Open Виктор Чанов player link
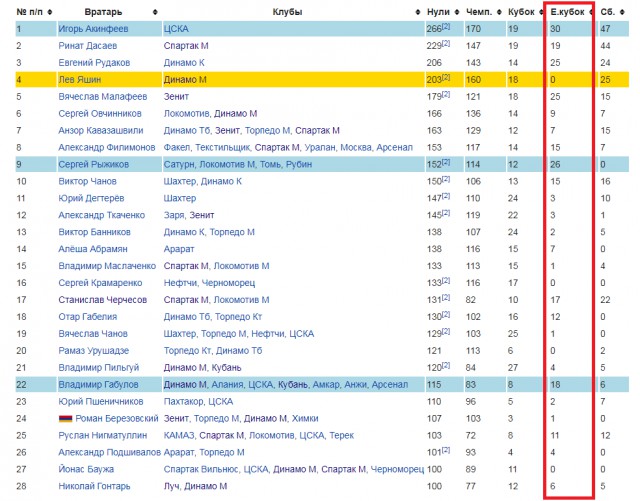This screenshot has height=501, width=640. (87, 181)
